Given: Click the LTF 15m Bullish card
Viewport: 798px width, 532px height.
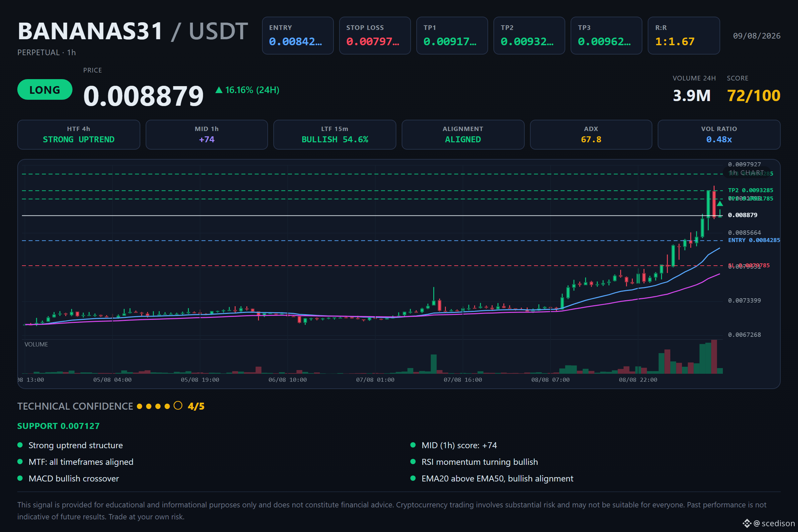Looking at the screenshot, I should (335, 135).
